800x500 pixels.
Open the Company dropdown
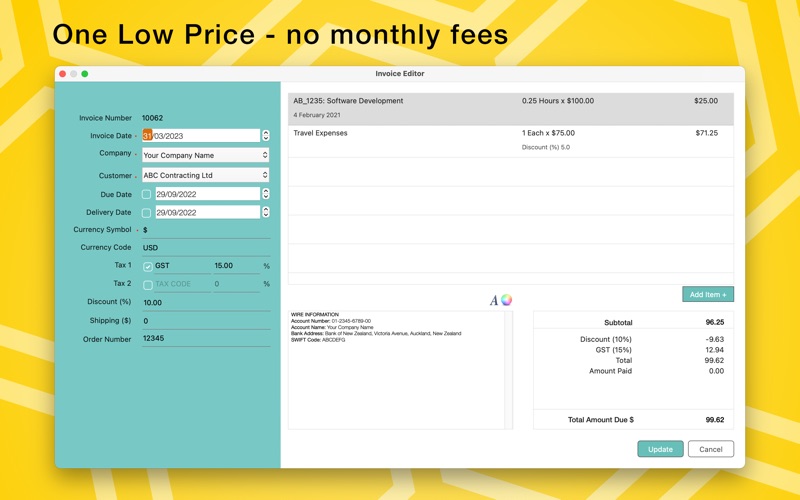tap(205, 155)
